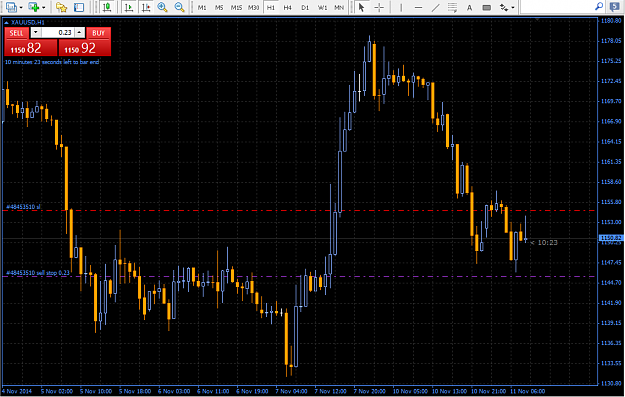
Task: Expand the Profiles dropdown arrow
Action: (x=43, y=7)
